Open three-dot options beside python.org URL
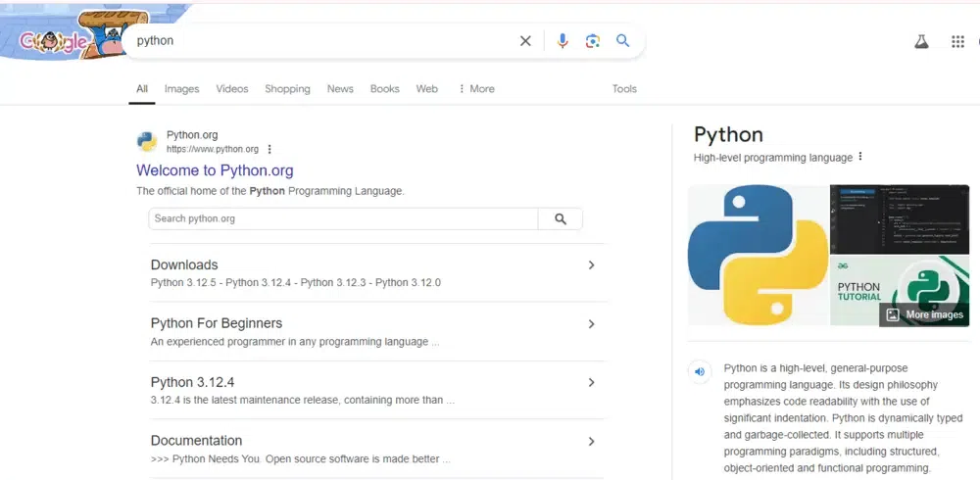Image resolution: width=980 pixels, height=480 pixels. coord(269,150)
